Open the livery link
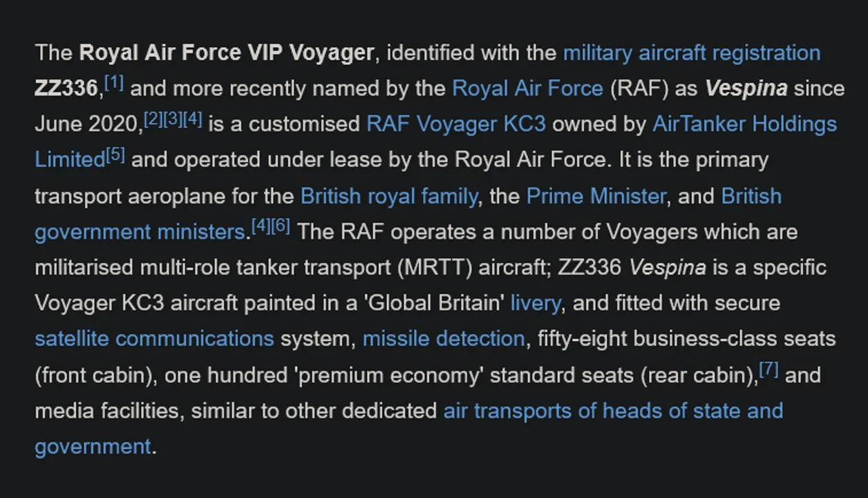 coord(535,303)
